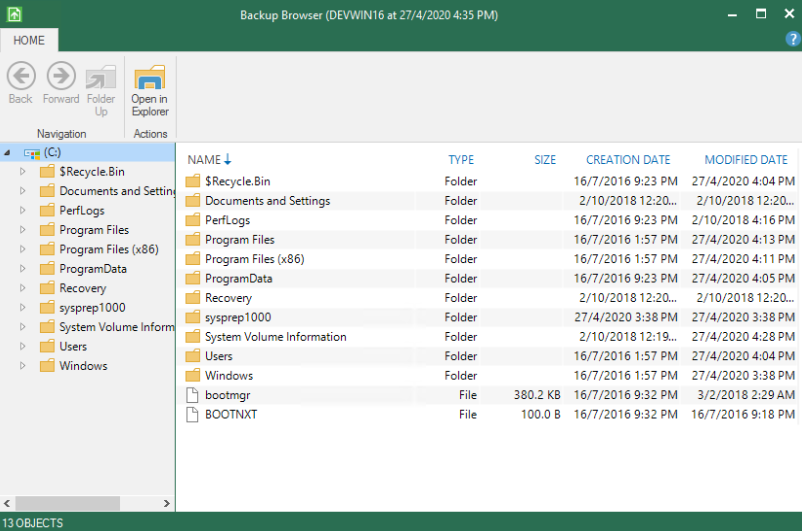The width and height of the screenshot is (802, 531).
Task: Sort by CREATION DATE column header
Action: coord(628,160)
